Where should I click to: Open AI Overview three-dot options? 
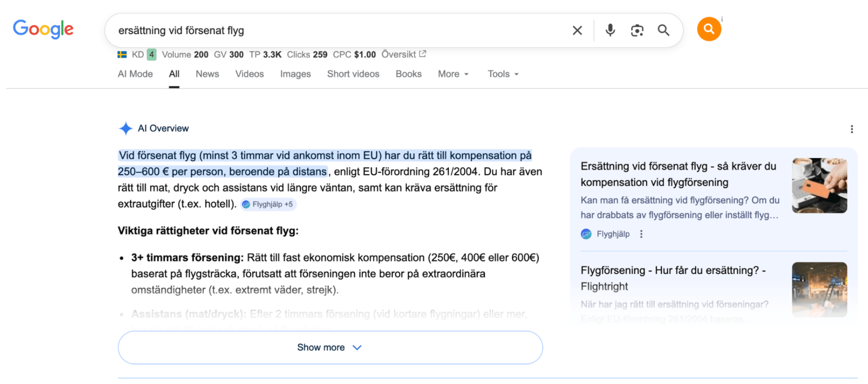pyautogui.click(x=852, y=129)
